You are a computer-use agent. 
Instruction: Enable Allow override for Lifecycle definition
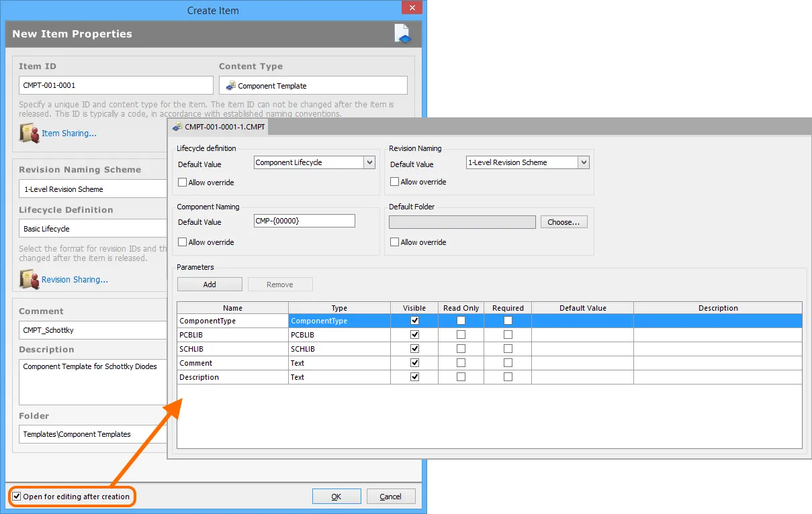click(182, 182)
